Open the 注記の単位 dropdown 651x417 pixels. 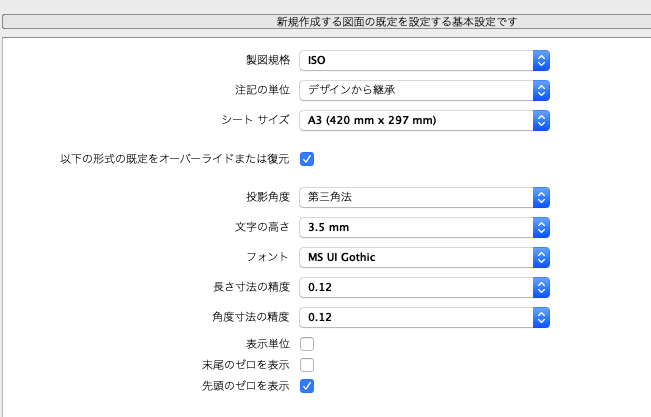click(424, 91)
